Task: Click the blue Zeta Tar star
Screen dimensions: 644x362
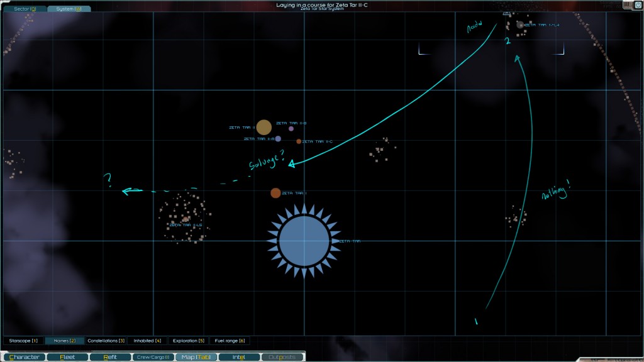Action: coord(304,241)
